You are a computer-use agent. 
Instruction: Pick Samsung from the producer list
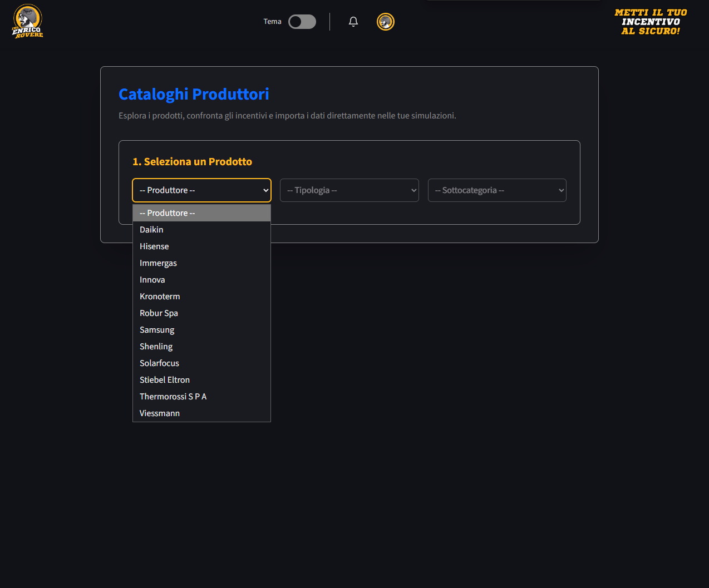[x=157, y=330]
